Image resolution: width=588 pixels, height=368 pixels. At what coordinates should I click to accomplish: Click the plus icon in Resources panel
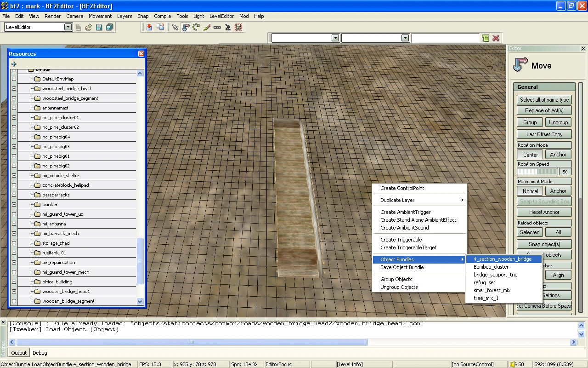(14, 64)
